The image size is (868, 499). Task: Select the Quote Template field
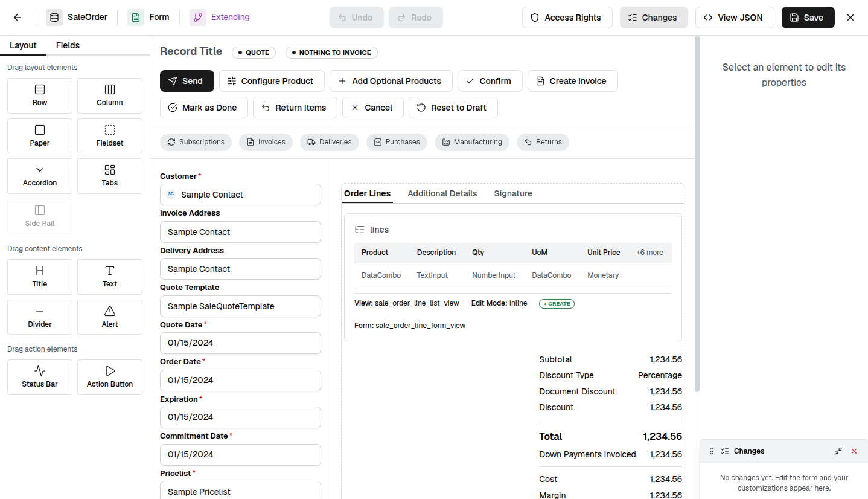pos(240,306)
